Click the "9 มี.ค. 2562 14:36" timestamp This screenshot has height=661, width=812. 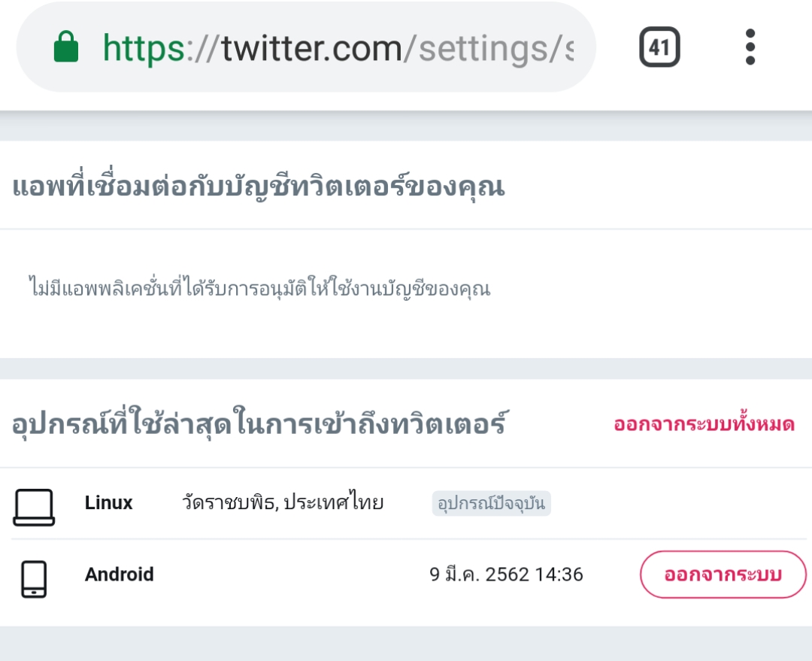point(506,575)
